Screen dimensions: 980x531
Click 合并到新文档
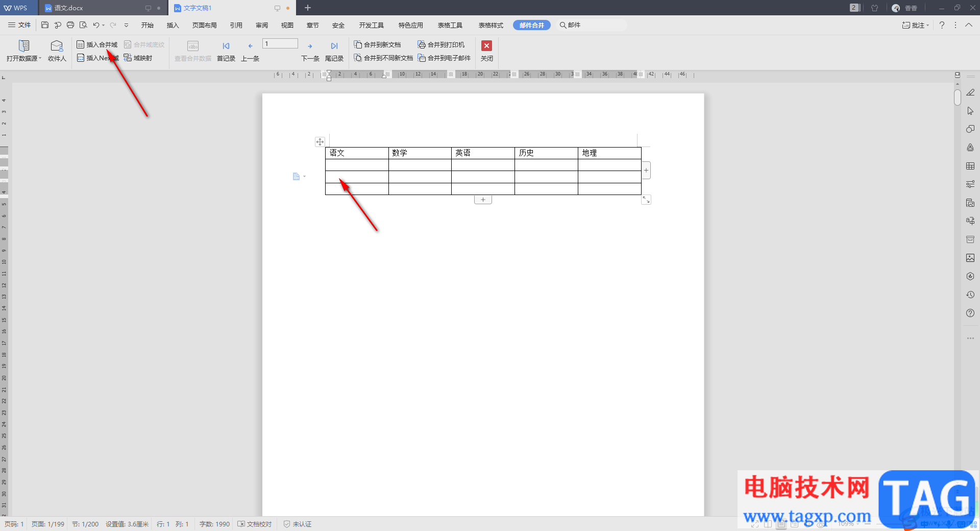tap(378, 44)
